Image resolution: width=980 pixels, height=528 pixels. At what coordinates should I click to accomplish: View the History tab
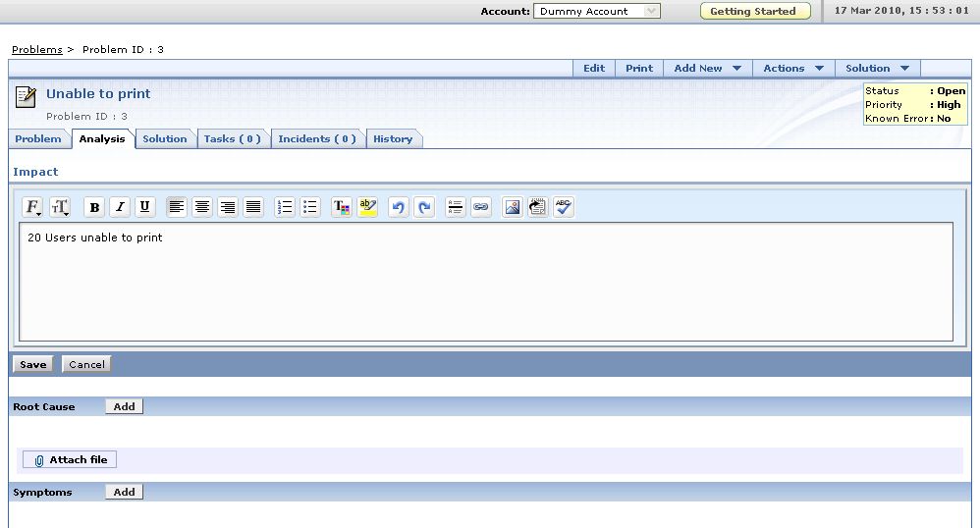pos(393,138)
